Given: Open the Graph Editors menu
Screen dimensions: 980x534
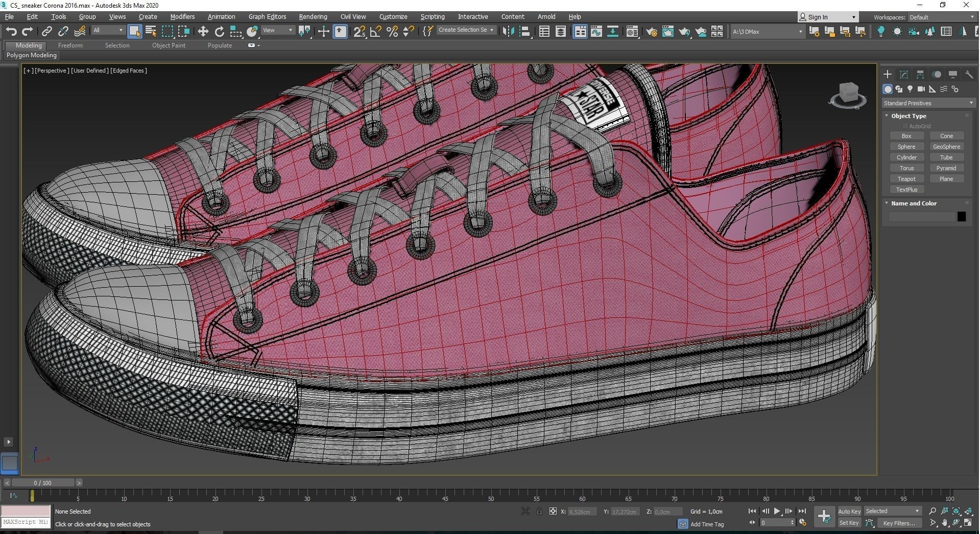Looking at the screenshot, I should 267,17.
